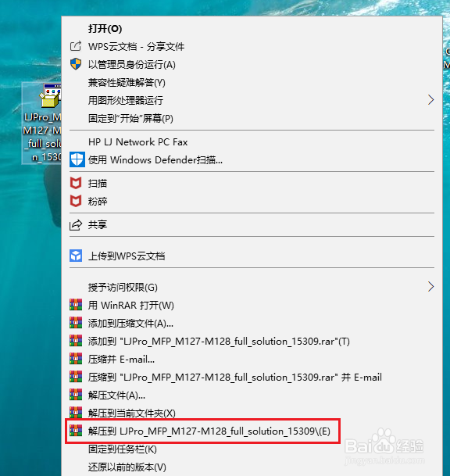This screenshot has width=450, height=476.
Task: Select the LJPro installer desktop file icon
Action: pyautogui.click(x=51, y=96)
